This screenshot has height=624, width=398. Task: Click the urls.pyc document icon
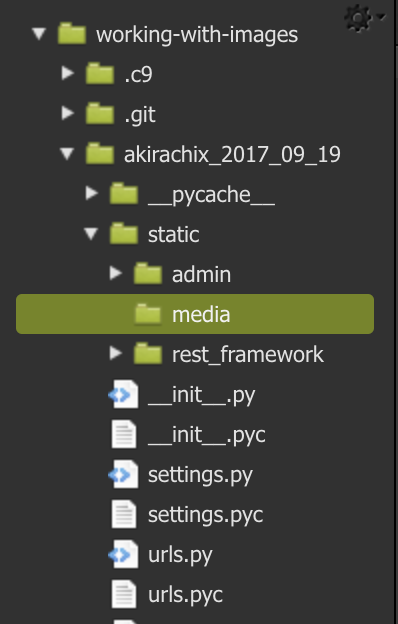(124, 594)
